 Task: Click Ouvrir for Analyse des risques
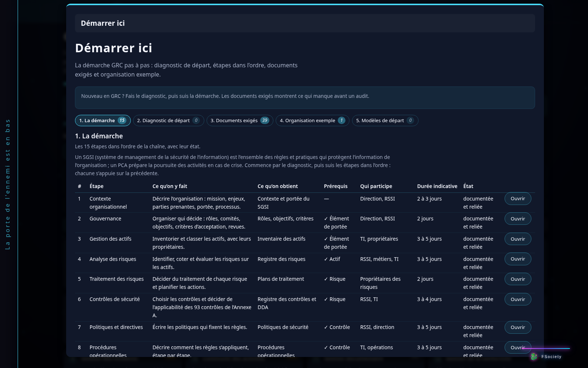point(518,259)
